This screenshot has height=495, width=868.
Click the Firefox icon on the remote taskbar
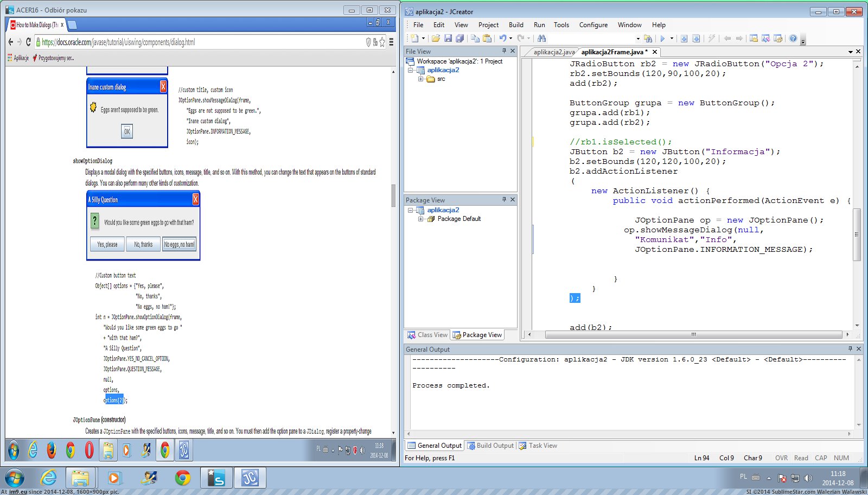(52, 450)
